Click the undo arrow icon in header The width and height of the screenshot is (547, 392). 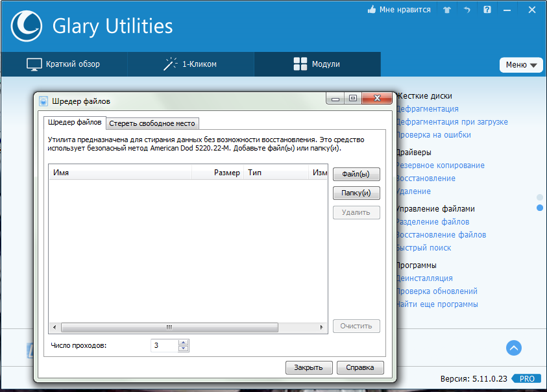[x=467, y=10]
